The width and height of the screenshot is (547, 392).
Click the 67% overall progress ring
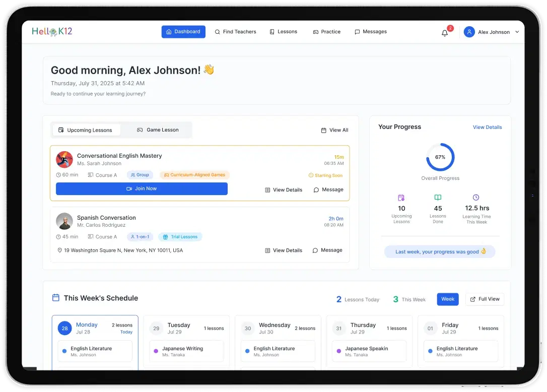point(440,157)
